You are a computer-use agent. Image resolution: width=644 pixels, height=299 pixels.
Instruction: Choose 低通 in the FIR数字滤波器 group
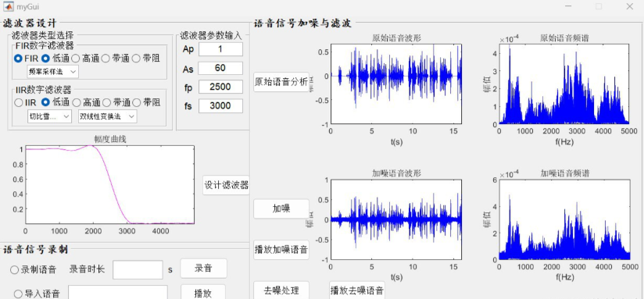45,59
